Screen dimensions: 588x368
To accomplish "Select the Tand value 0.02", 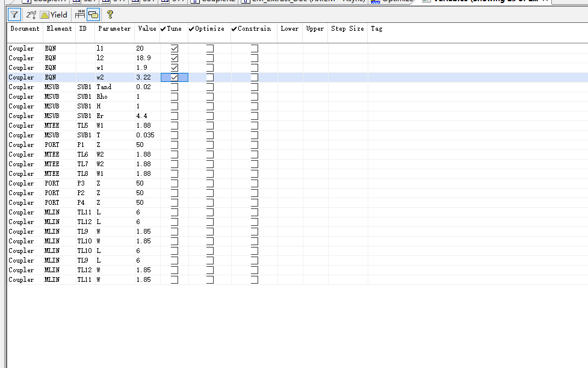I will pyautogui.click(x=144, y=87).
